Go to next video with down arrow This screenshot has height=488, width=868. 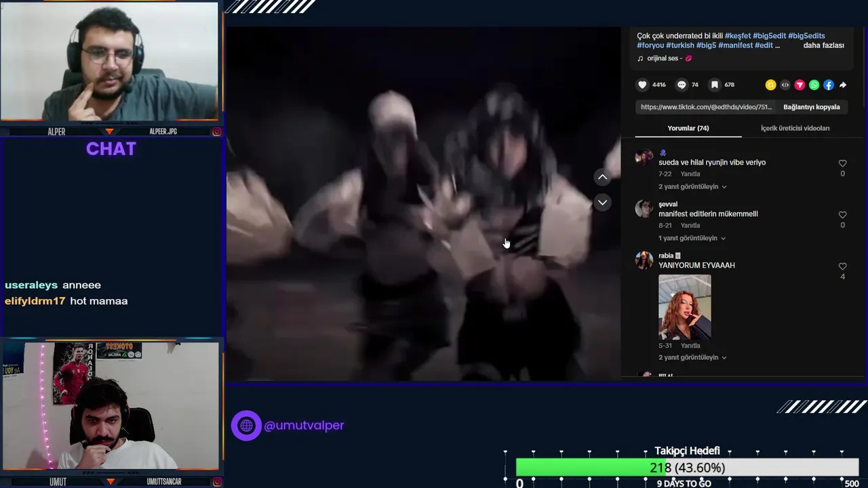[602, 203]
